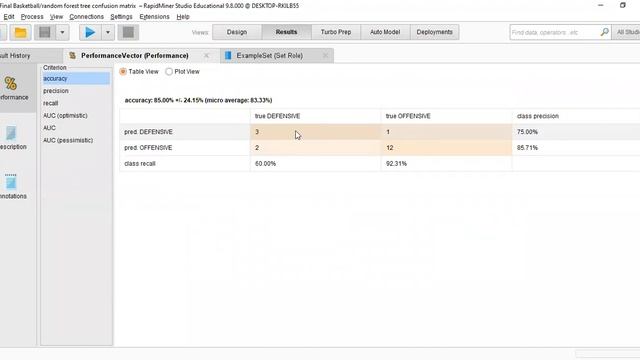The image size is (640, 360).
Task: Click the magnifying glass search icon
Action: [604, 32]
